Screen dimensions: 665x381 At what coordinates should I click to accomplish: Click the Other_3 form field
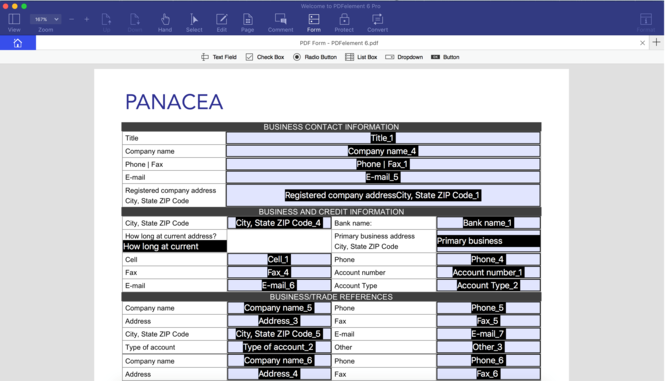tap(488, 347)
